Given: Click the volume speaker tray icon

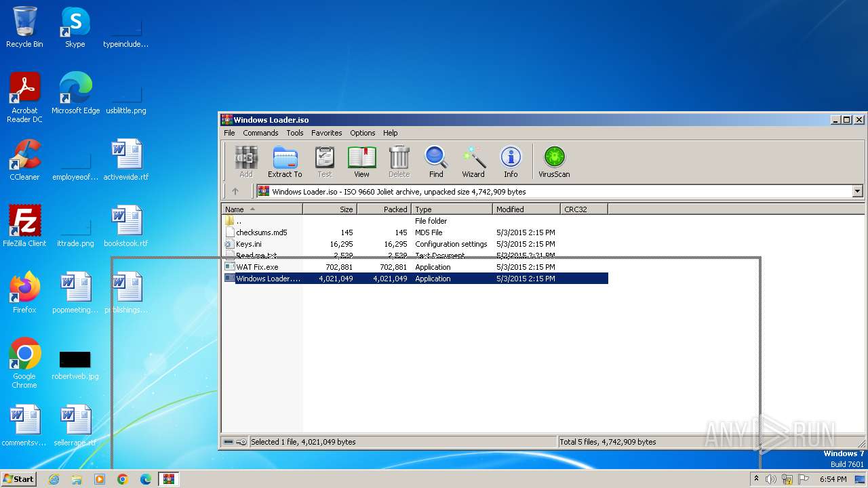Looking at the screenshot, I should point(771,479).
